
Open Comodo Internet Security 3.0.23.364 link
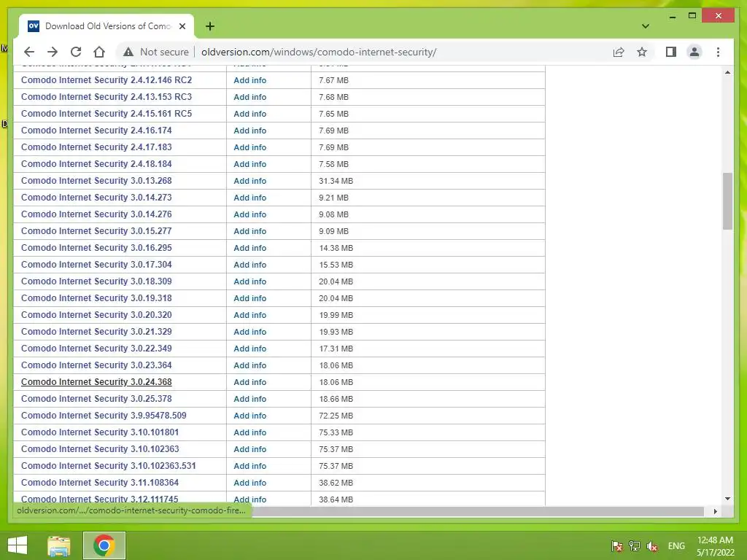[96, 365]
